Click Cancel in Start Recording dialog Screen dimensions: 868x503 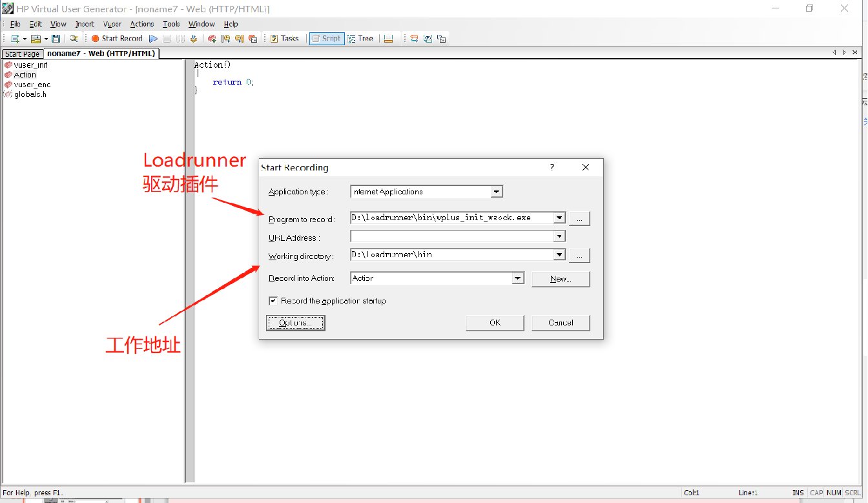pos(561,323)
